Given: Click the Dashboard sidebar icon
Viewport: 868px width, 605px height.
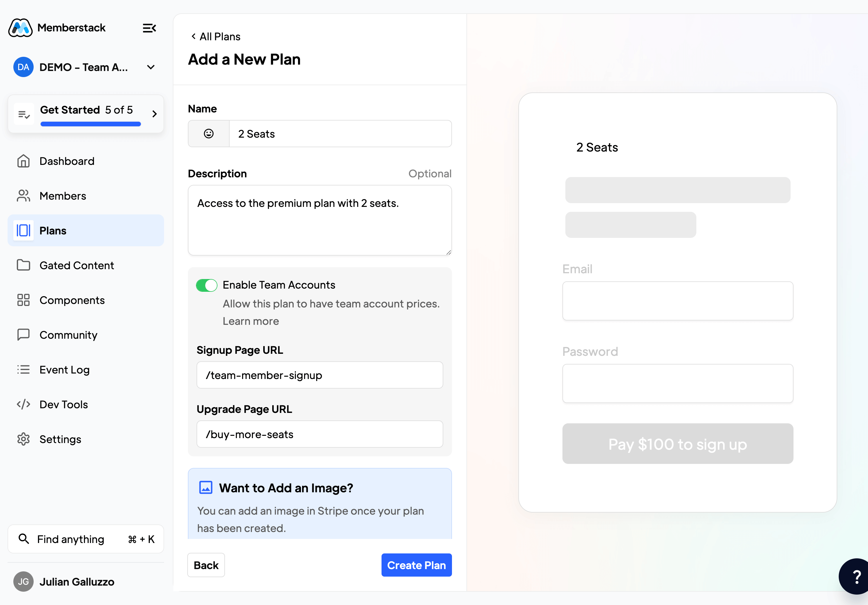Looking at the screenshot, I should [24, 161].
